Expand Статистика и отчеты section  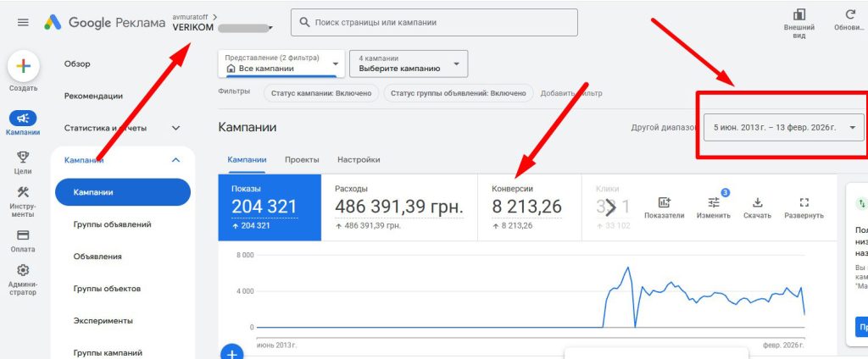click(x=175, y=128)
